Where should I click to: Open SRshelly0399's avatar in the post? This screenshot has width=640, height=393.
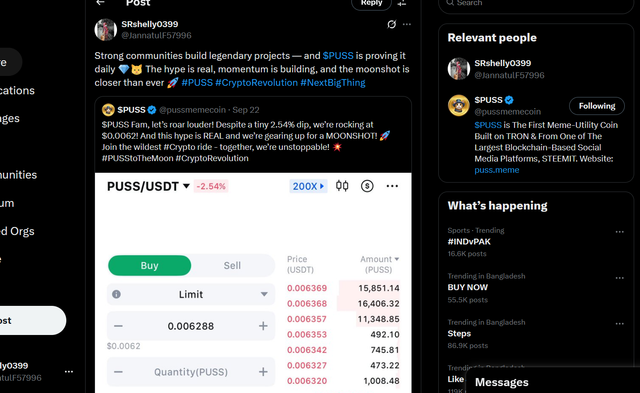click(x=106, y=30)
